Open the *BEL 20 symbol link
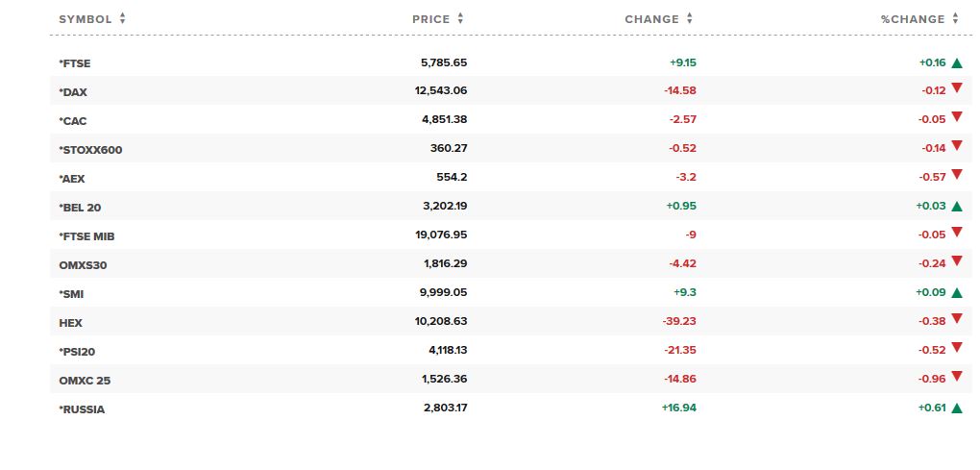Image resolution: width=980 pixels, height=470 pixels. pyautogui.click(x=80, y=208)
